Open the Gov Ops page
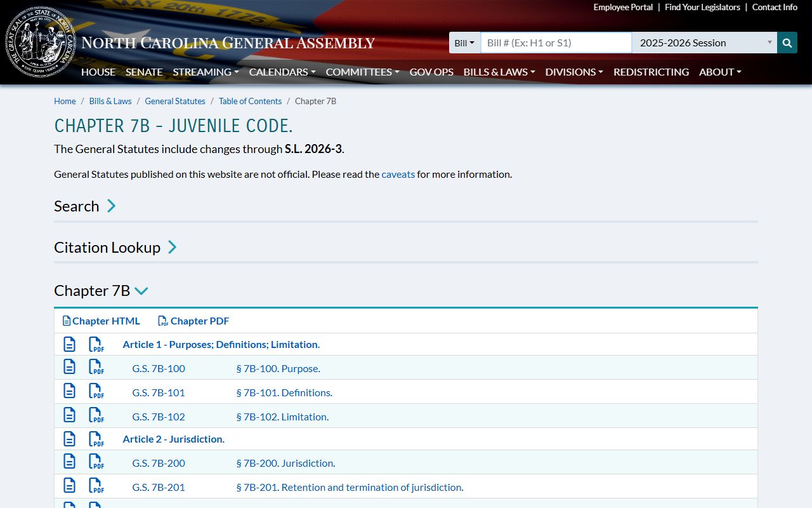812x508 pixels. pyautogui.click(x=431, y=72)
